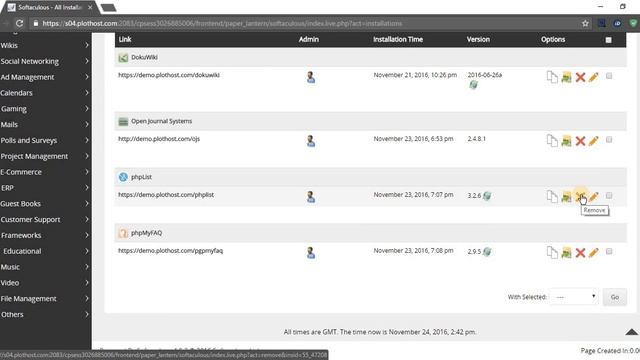Viewport: 640px width, 360px height.
Task: Edit the Open Journal Systems installation
Action: pos(593,140)
